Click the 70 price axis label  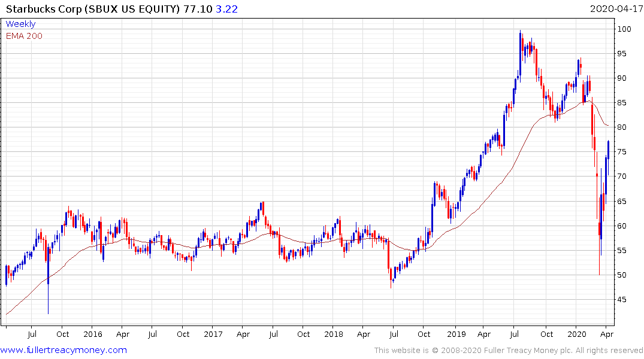click(x=622, y=177)
